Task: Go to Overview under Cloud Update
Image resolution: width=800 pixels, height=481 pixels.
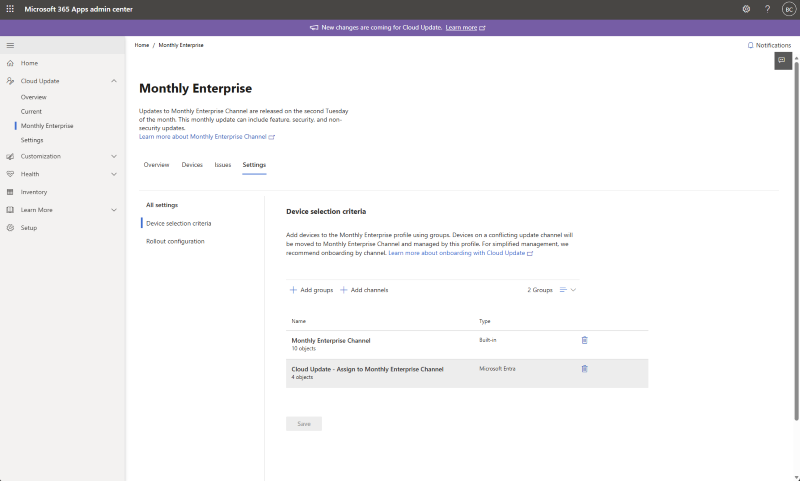Action: point(34,97)
